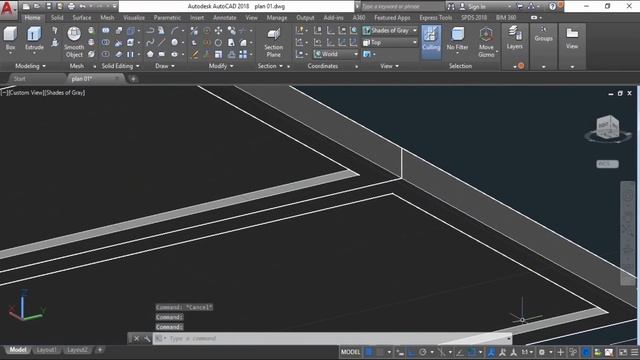Toggle hardware acceleration blue circle in status bar
640x360 pixels.
(x=586, y=352)
